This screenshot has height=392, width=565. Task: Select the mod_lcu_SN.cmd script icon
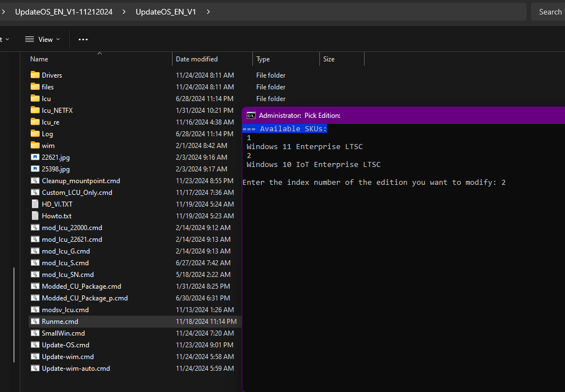tap(35, 274)
